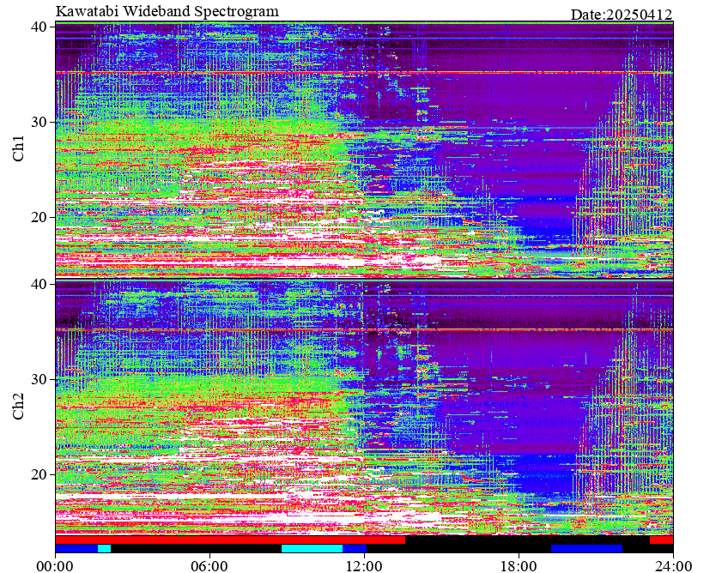Click the Date:20250412 label
This screenshot has height=573, width=728.
click(621, 14)
